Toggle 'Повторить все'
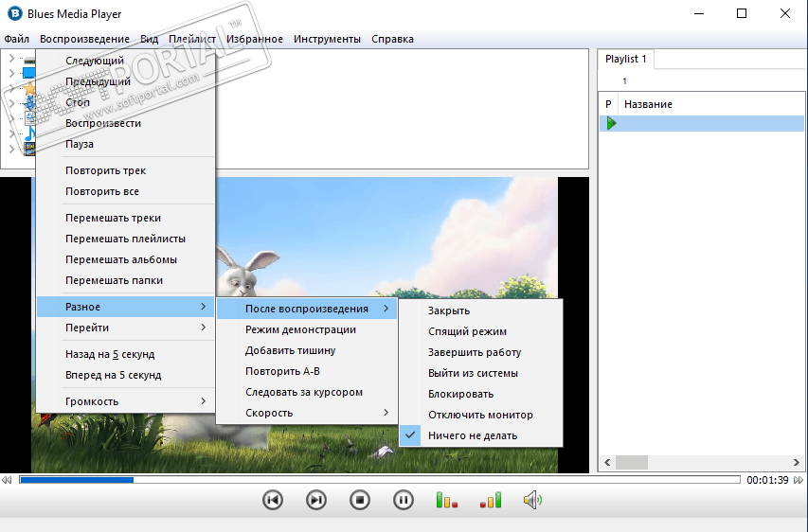This screenshot has width=808, height=532. click(126, 191)
